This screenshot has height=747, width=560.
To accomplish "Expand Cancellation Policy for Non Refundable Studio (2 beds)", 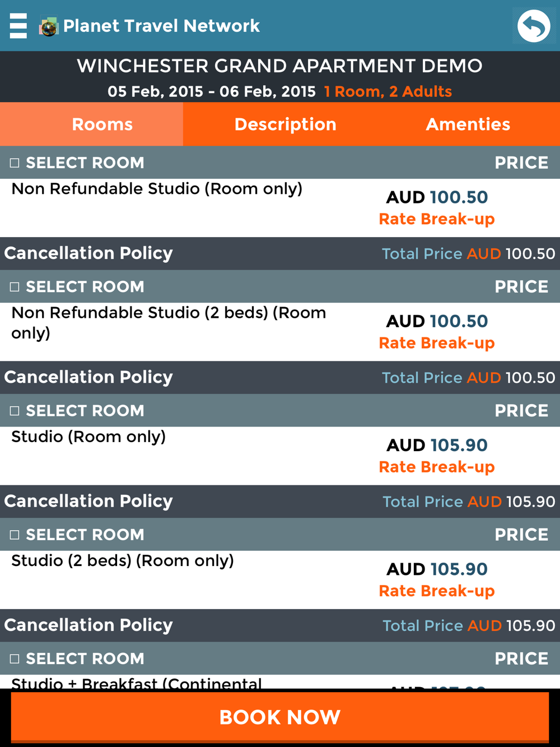I will point(88,377).
